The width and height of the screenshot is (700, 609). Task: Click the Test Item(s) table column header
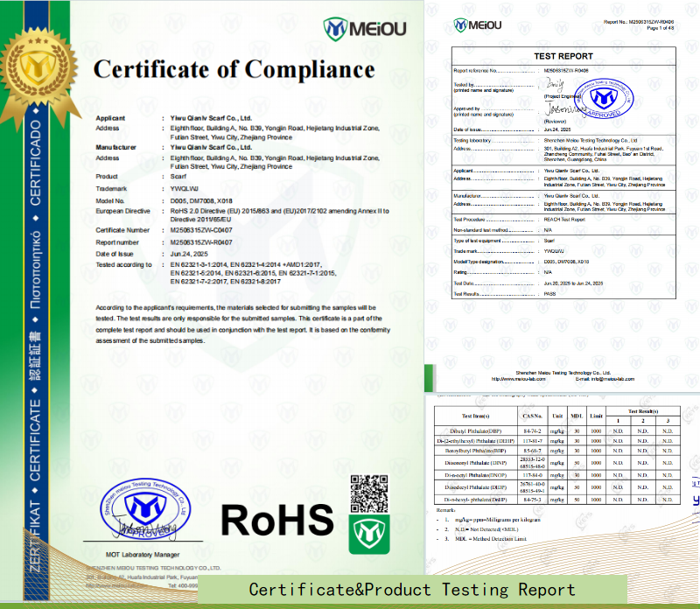tap(475, 416)
